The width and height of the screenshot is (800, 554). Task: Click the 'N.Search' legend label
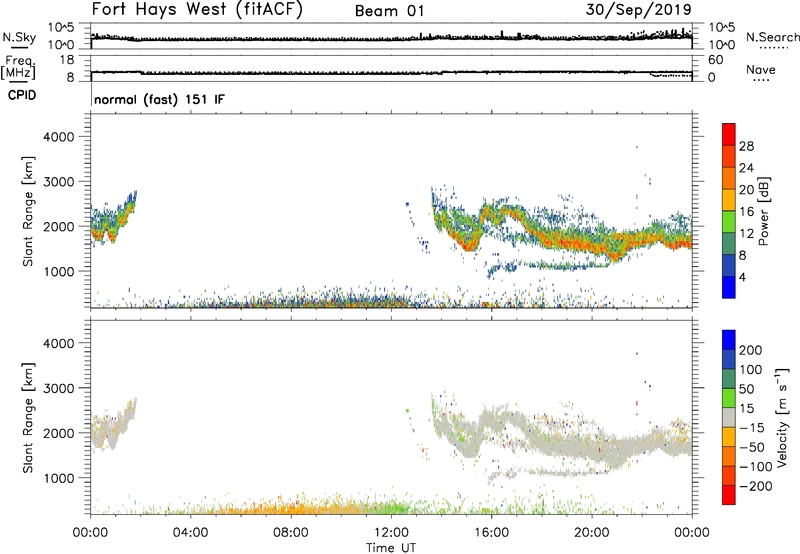tap(772, 37)
